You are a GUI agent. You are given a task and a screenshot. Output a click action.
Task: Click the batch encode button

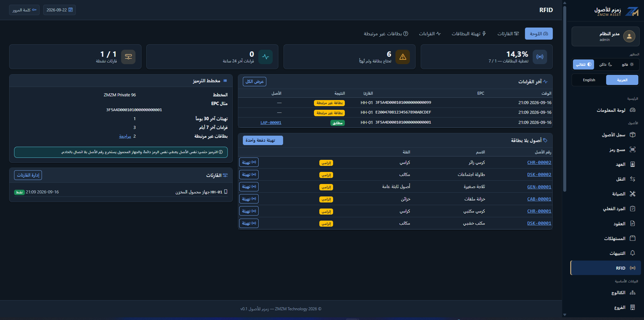coord(263,140)
